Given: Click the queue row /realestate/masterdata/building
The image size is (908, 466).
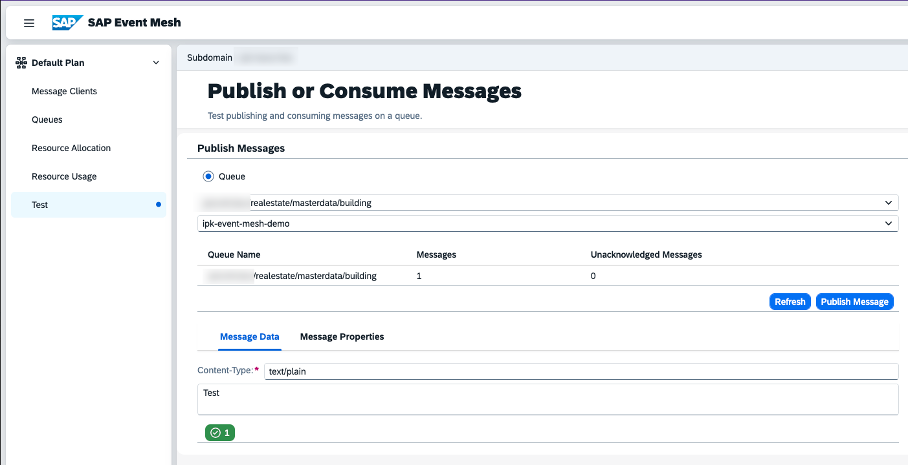Looking at the screenshot, I should tap(548, 276).
